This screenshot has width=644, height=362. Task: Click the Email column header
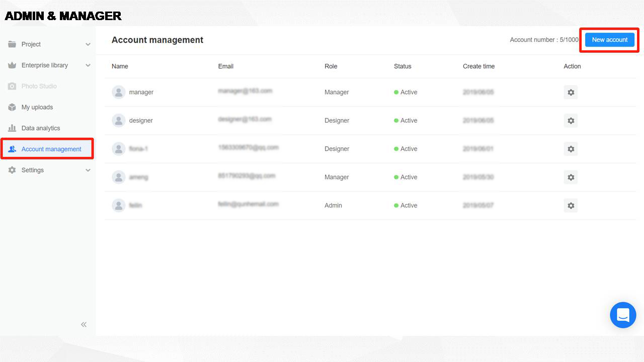[226, 66]
